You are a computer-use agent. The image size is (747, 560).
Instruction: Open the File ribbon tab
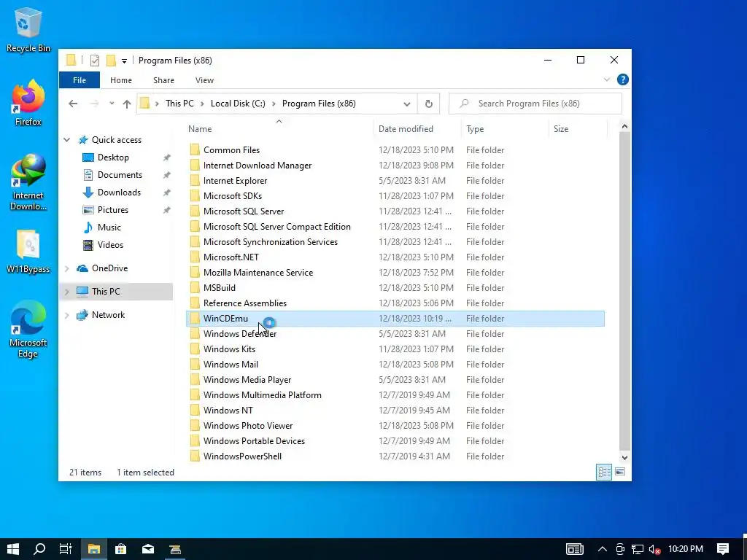(x=80, y=80)
